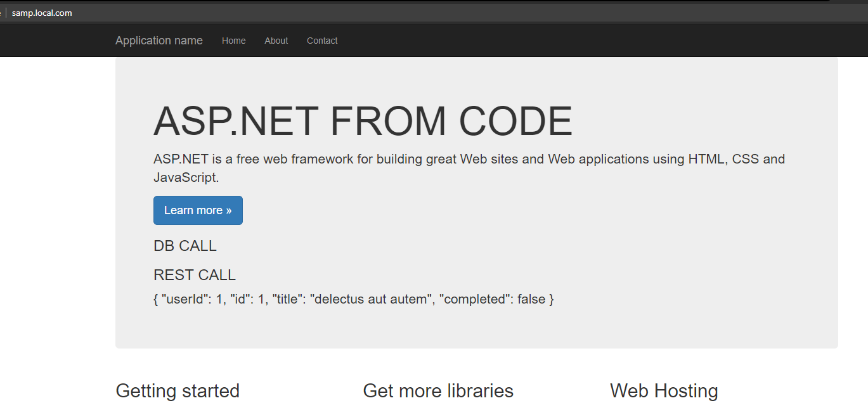Click the ASP.NET free web framework description paragraph

pos(469,160)
